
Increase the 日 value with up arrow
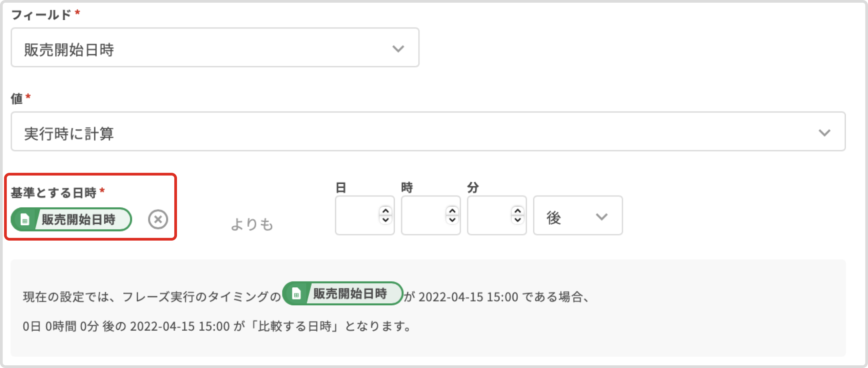click(x=386, y=211)
